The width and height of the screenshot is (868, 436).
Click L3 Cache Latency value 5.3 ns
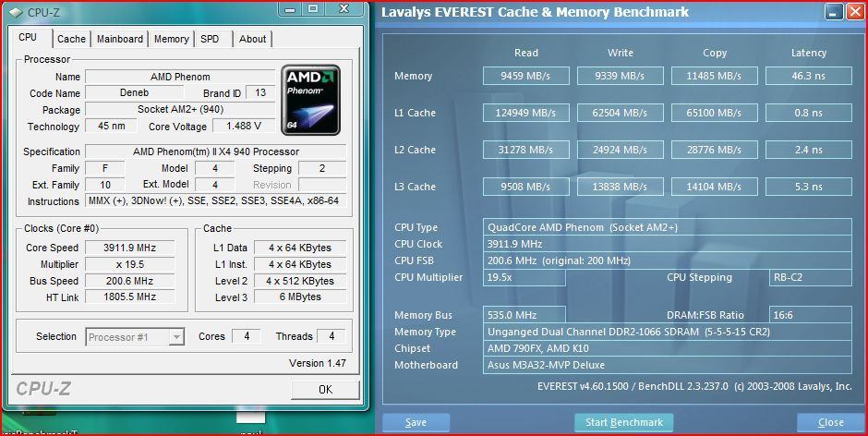(x=809, y=187)
